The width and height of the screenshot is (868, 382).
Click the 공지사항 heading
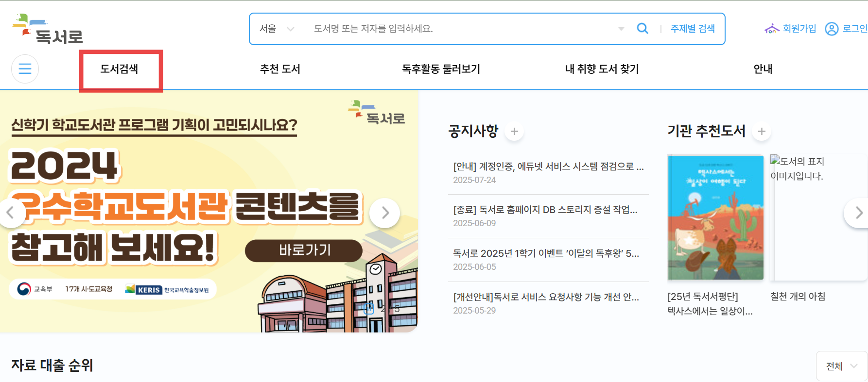[x=473, y=131]
